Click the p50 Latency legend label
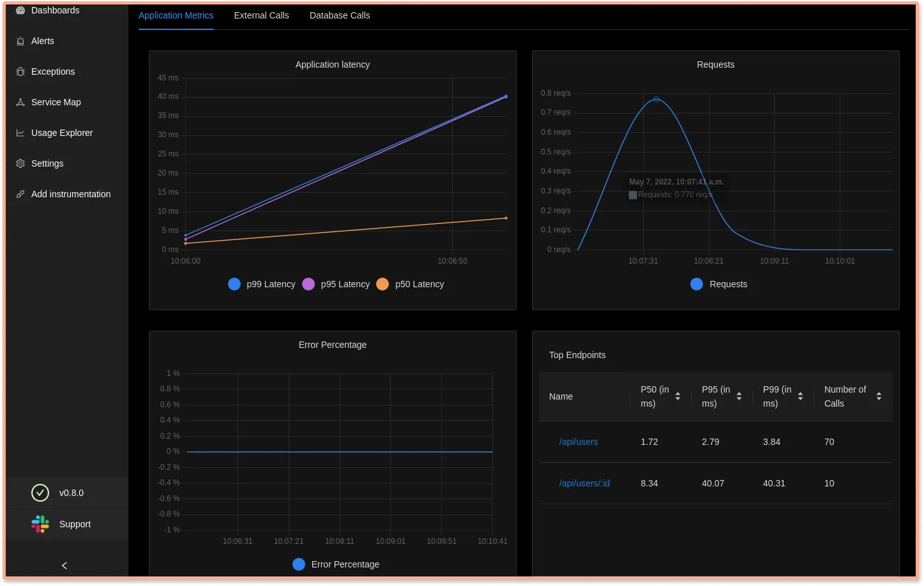The image size is (924, 586). pos(420,284)
